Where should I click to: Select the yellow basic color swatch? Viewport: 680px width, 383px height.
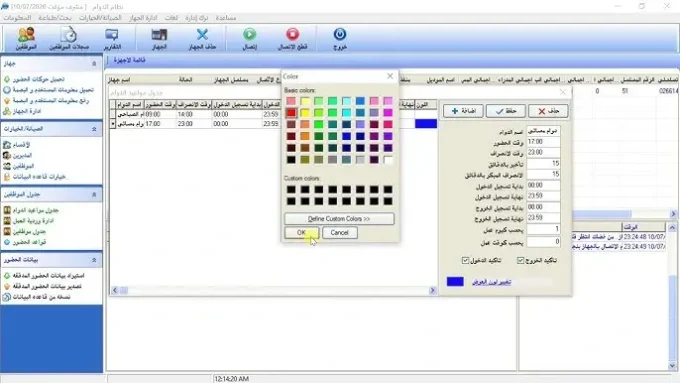[x=305, y=113]
